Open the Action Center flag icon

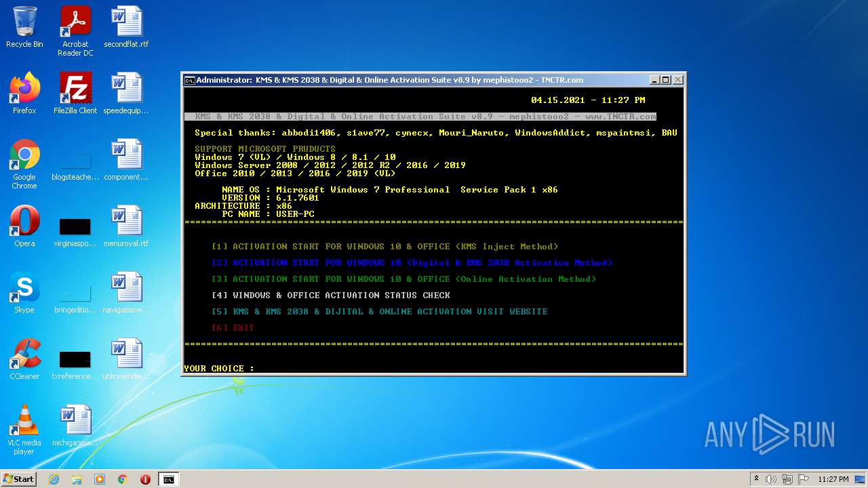pos(804,479)
